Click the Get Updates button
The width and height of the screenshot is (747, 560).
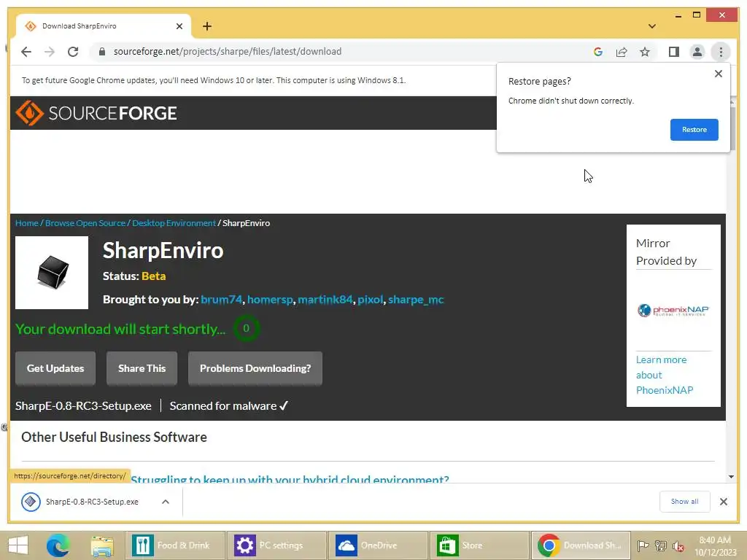click(x=55, y=368)
